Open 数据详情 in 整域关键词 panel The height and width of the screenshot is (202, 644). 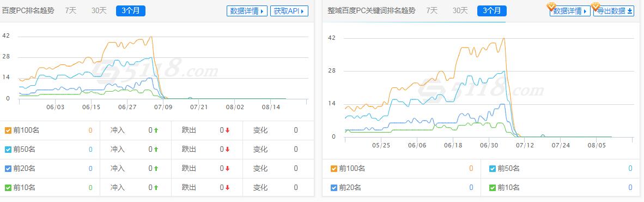570,11
